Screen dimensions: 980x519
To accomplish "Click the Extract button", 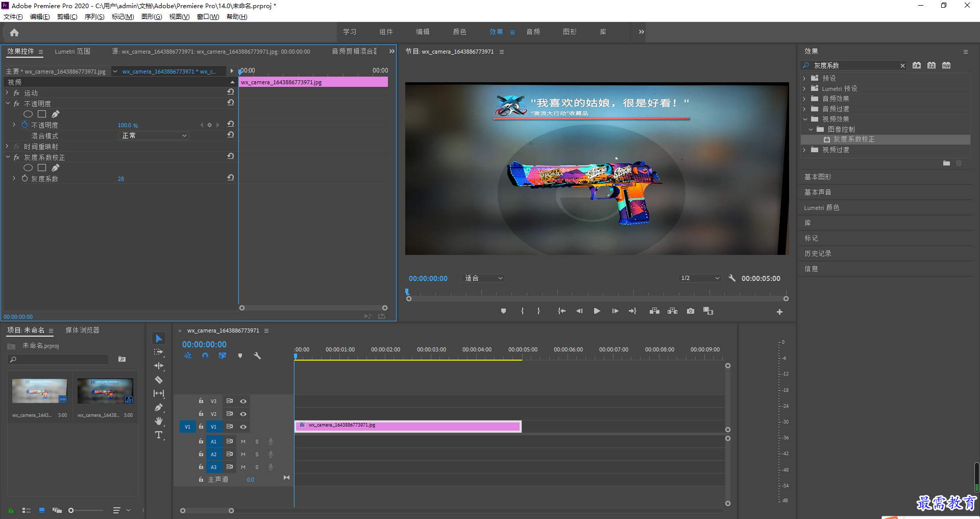I will 672,311.
